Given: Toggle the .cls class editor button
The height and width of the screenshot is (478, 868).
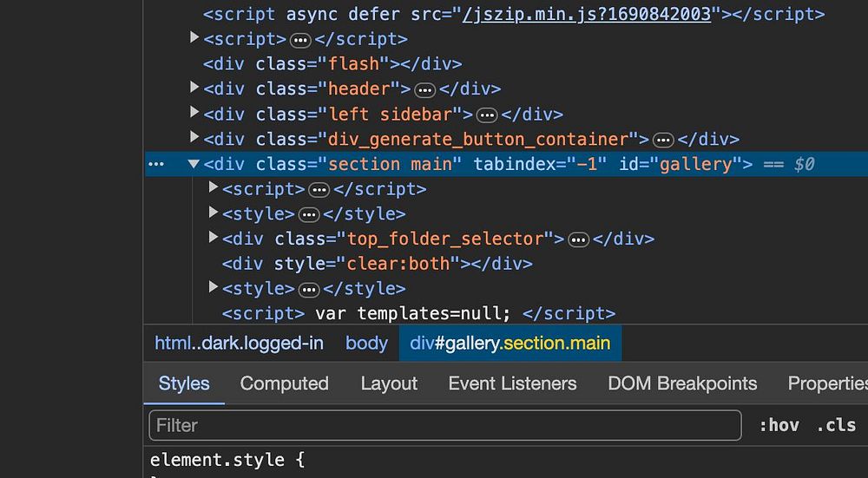Looking at the screenshot, I should click(x=836, y=425).
